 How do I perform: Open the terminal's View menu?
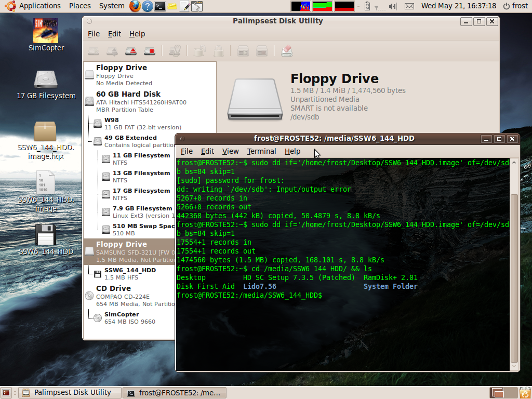[230, 151]
